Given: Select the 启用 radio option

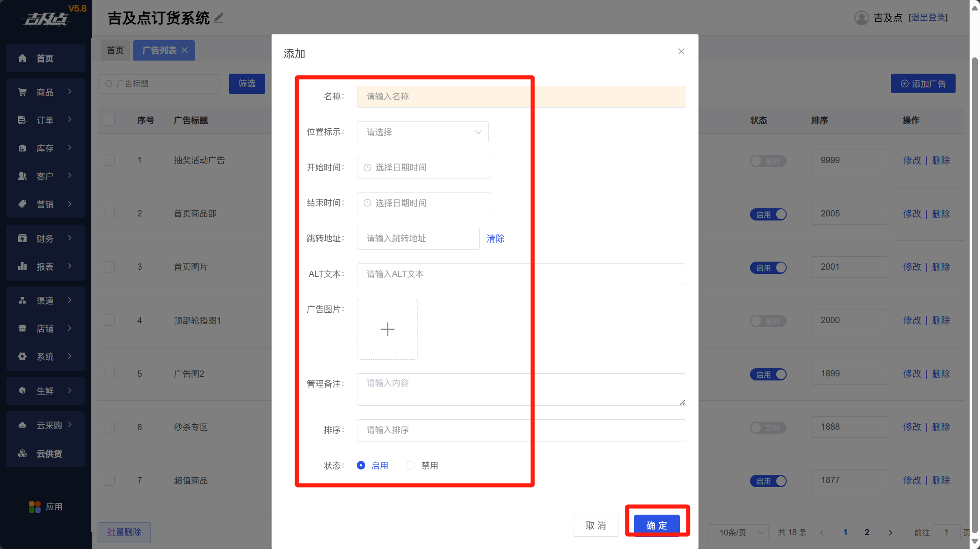Looking at the screenshot, I should tap(361, 465).
